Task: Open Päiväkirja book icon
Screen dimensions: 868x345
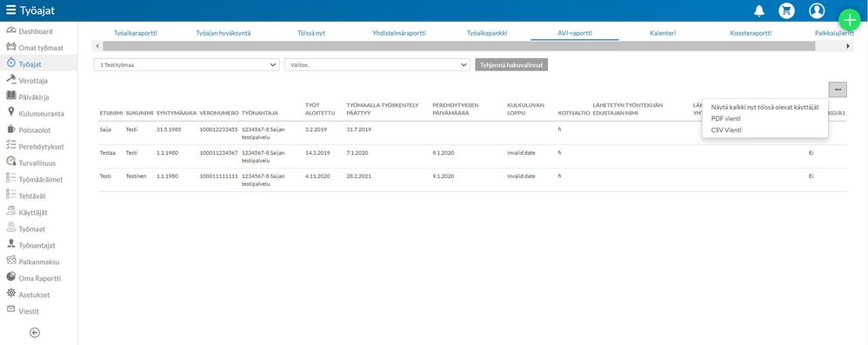Action: click(x=11, y=96)
